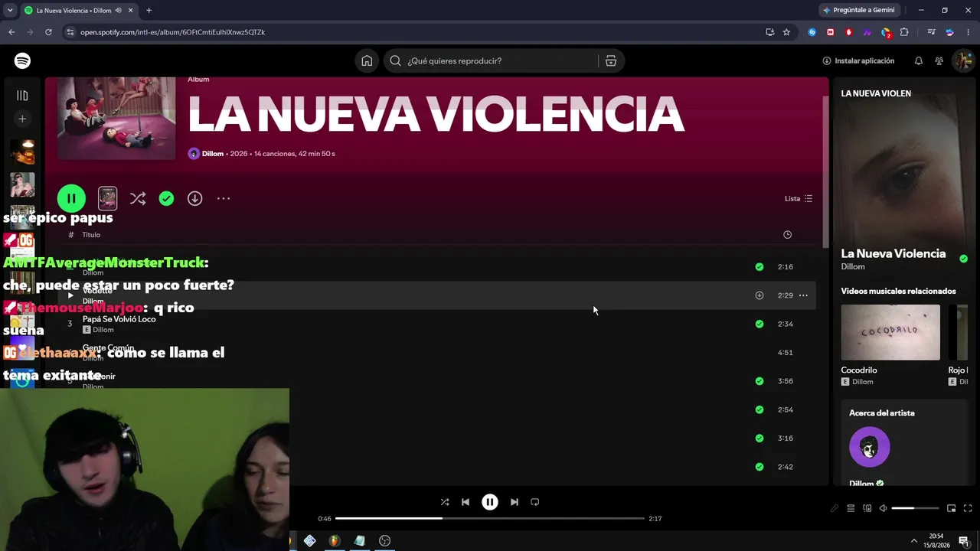Open the Dillom artist link under album title

213,154
